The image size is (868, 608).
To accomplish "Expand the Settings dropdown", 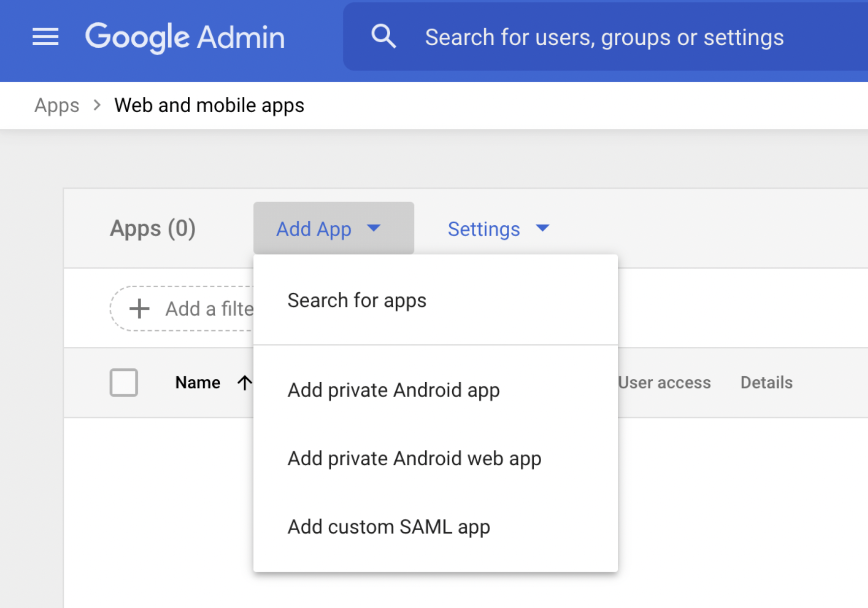I will click(499, 229).
